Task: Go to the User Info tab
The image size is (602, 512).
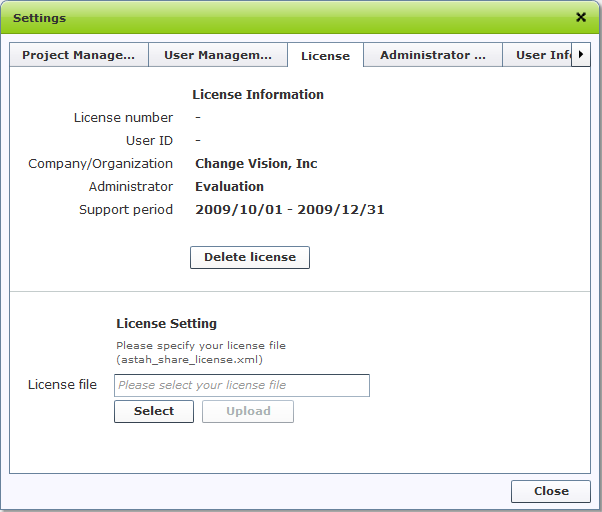Action: (x=538, y=55)
